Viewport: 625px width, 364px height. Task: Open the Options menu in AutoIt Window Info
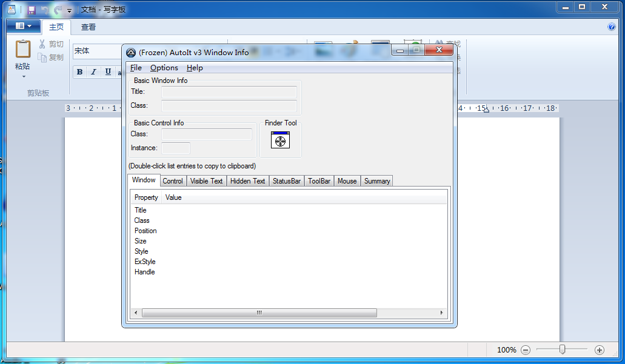coord(164,68)
